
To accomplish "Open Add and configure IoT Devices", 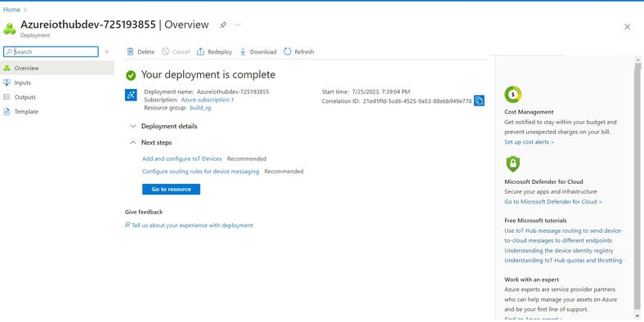I will point(182,159).
